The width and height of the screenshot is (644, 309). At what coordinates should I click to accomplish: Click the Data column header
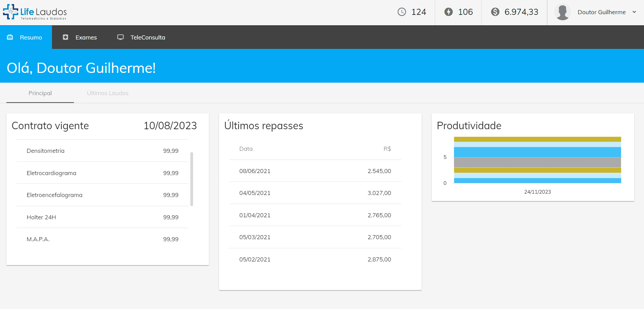click(x=246, y=149)
